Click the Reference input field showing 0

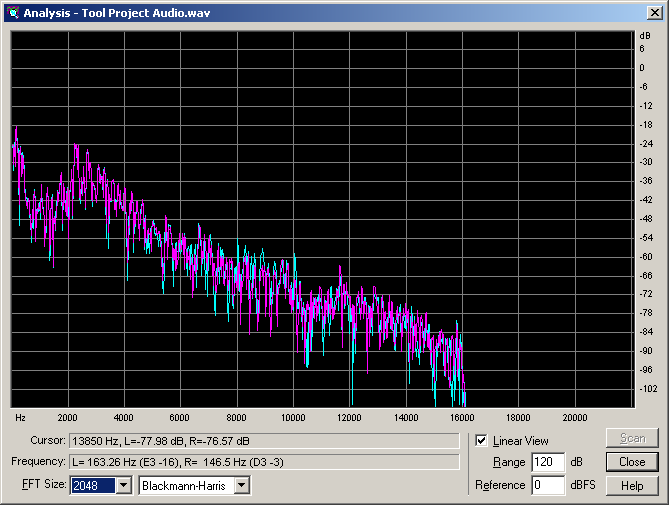[548, 485]
